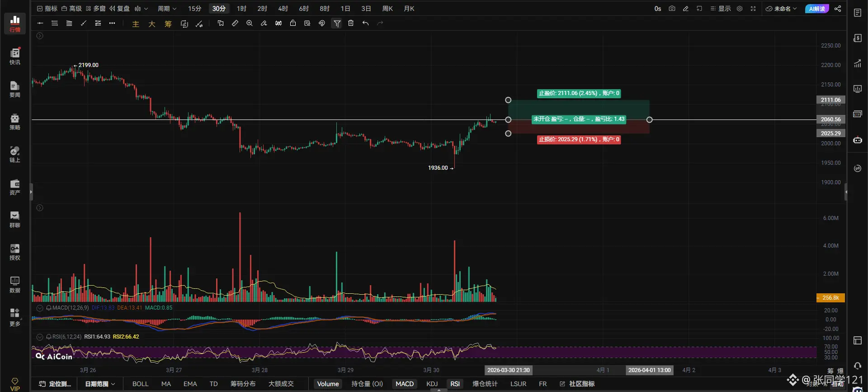Open the 要闻 headlines section
Viewport: 868px width, 392px height.
15,89
